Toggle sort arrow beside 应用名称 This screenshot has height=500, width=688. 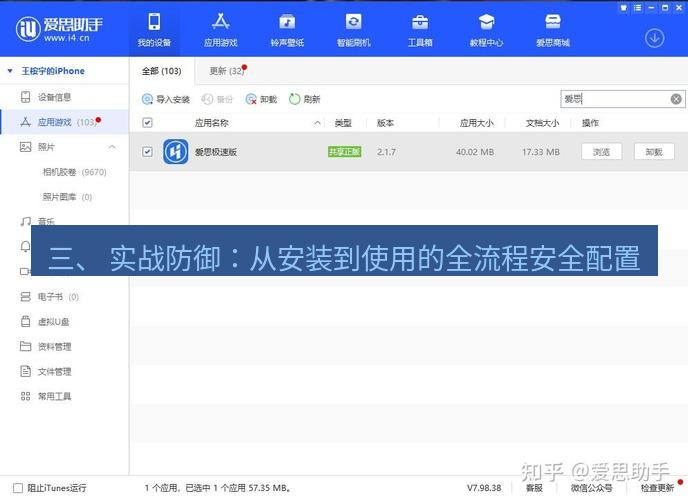317,123
